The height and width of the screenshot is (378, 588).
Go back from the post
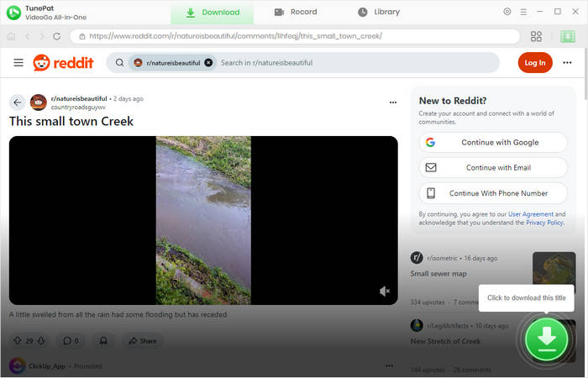click(18, 102)
